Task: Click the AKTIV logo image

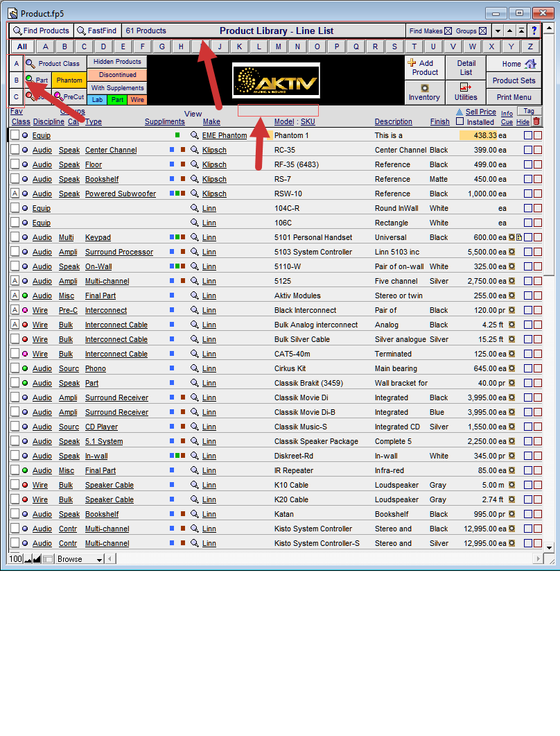Action: tap(277, 80)
